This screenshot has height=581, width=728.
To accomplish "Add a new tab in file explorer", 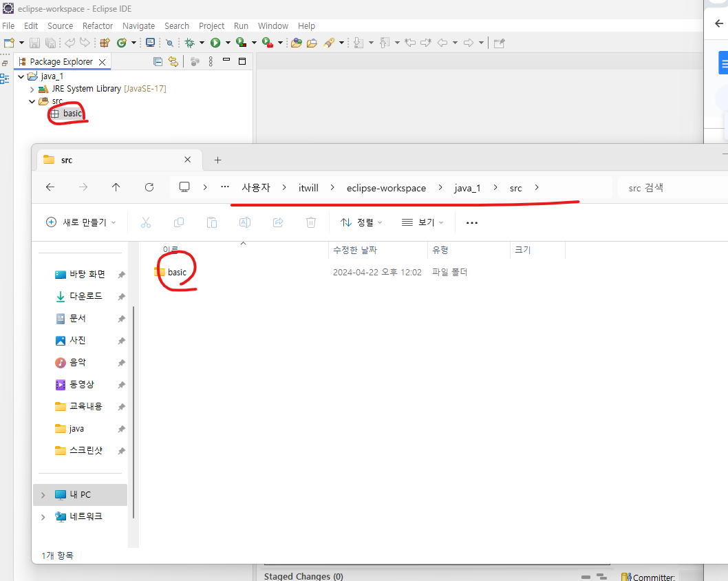I will pyautogui.click(x=217, y=160).
